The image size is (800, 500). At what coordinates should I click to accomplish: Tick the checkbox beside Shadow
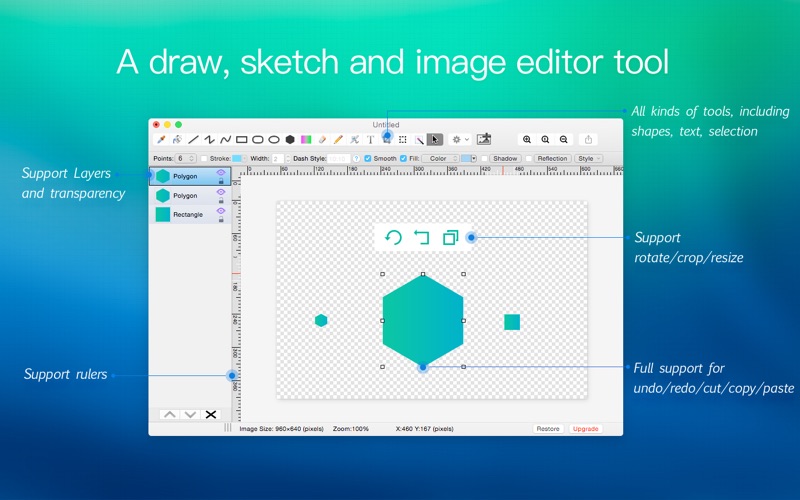[x=484, y=159]
